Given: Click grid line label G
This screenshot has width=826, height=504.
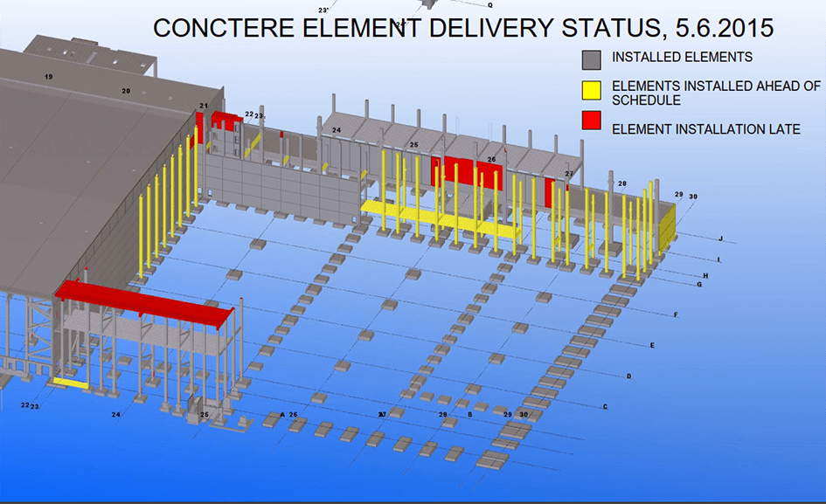Looking at the screenshot, I should click(699, 285).
